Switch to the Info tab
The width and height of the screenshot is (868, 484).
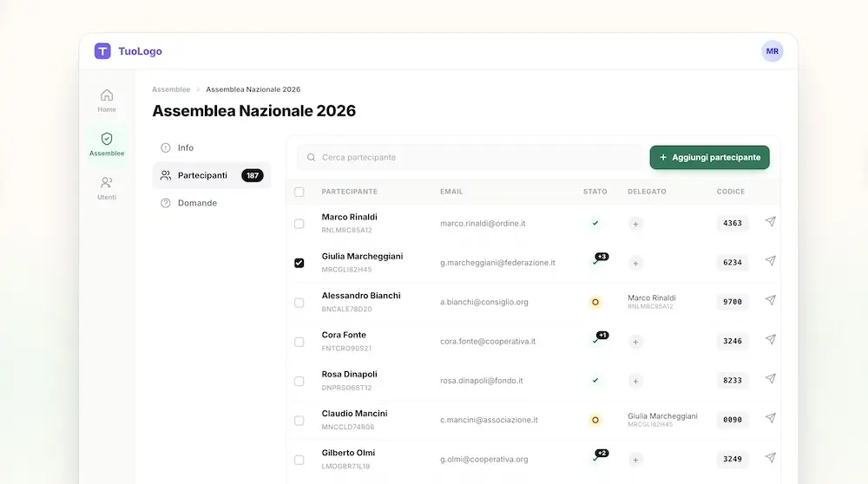coord(185,147)
